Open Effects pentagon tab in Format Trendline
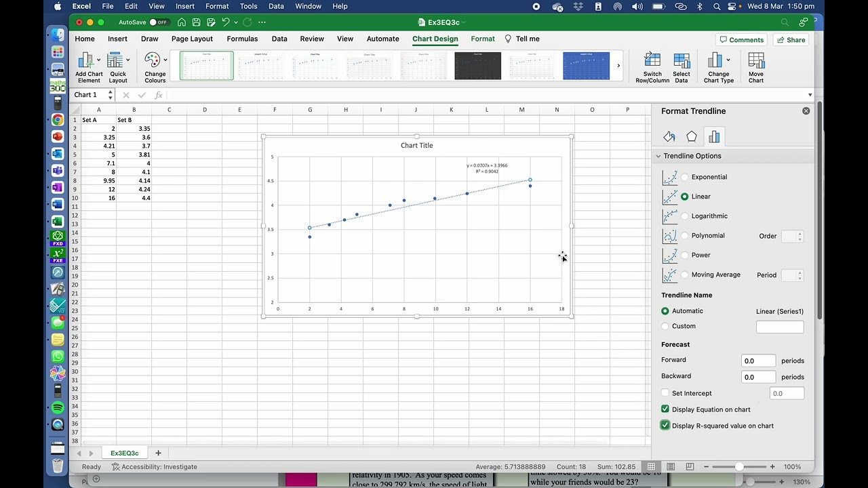Screen dimensions: 868x488 click(x=692, y=137)
